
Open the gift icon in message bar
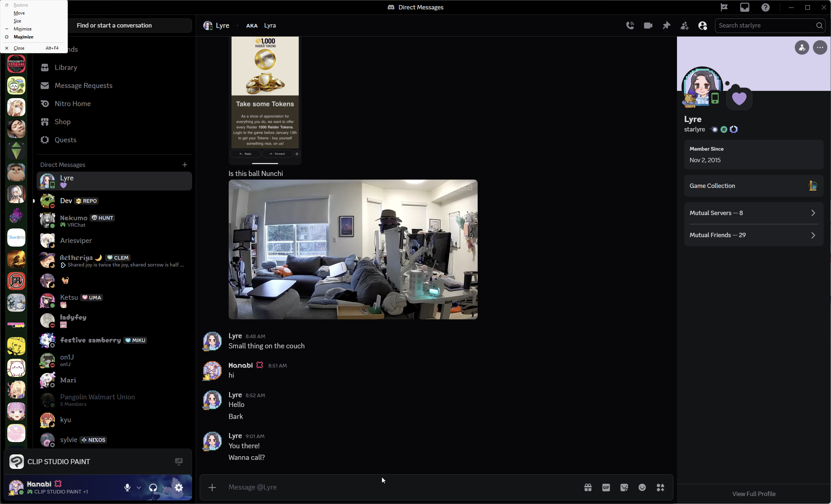coord(588,487)
